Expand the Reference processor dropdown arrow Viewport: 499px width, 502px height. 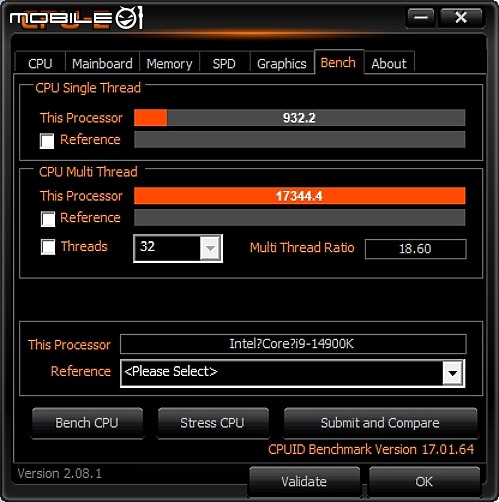tap(453, 373)
